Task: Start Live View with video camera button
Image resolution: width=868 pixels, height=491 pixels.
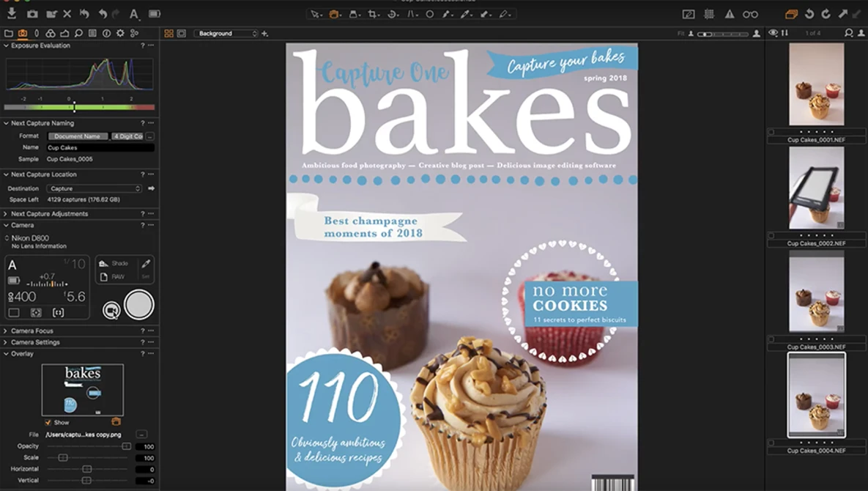Action: pos(111,311)
